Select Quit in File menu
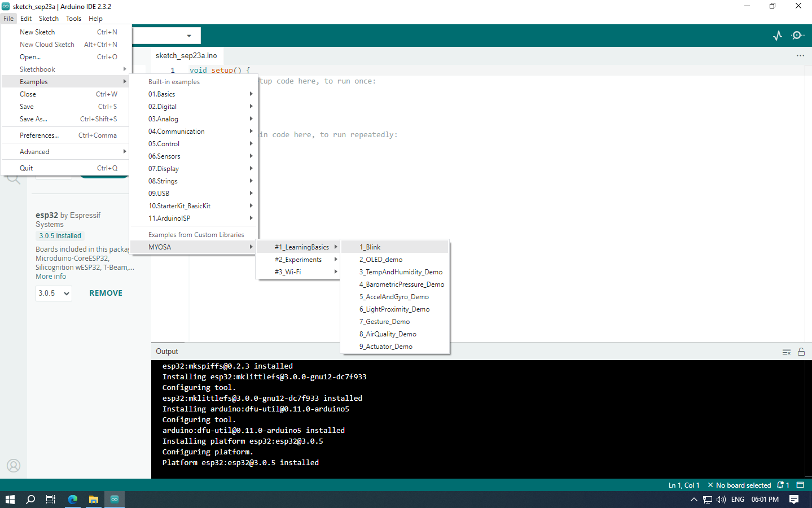 pyautogui.click(x=65, y=168)
